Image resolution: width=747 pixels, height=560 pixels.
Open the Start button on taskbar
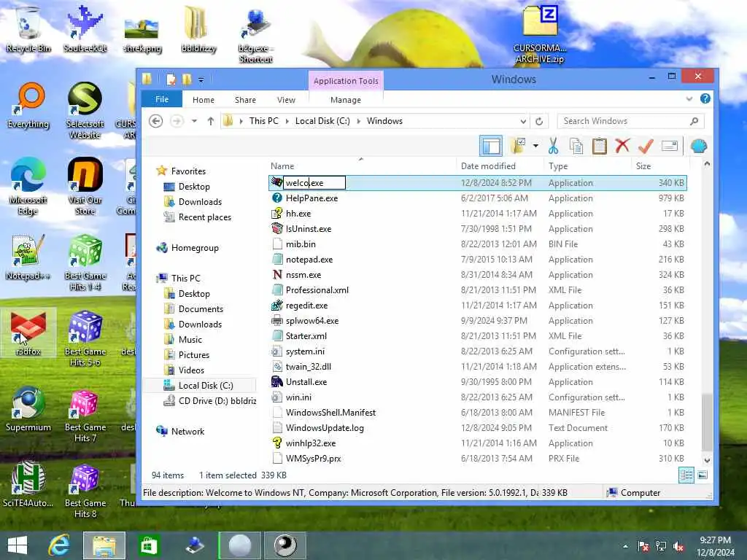click(18, 545)
